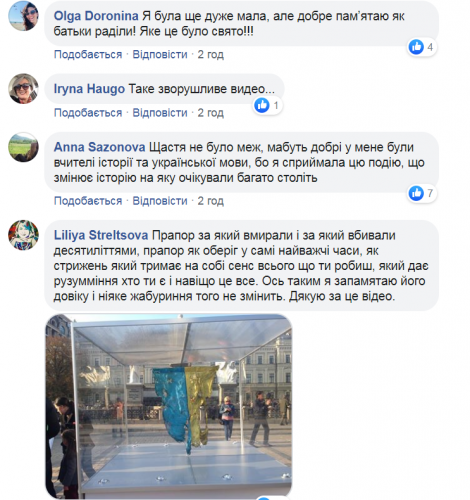Viewport: 470px width, 500px height.
Task: Open the Liliya Streltsova name link
Action: click(101, 235)
